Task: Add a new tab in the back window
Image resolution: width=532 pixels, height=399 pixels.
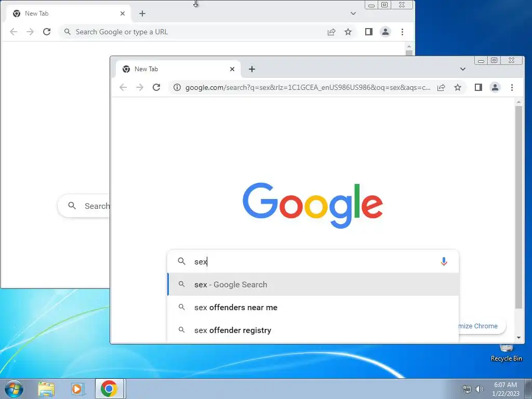Action: click(x=142, y=13)
